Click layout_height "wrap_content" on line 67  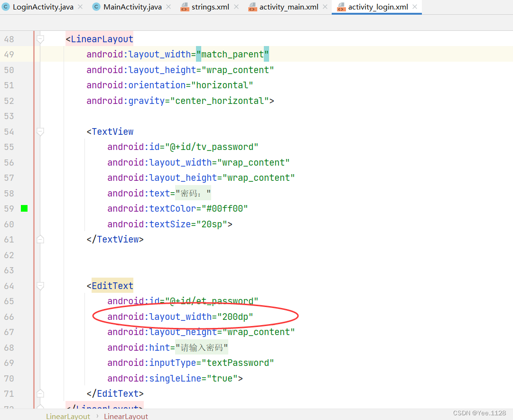pyautogui.click(x=259, y=332)
